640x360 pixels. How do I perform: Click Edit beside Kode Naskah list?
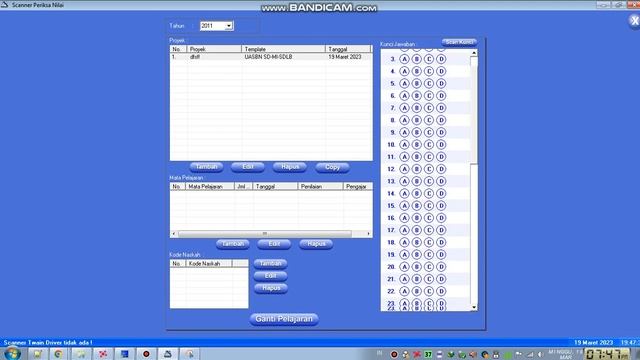pos(271,276)
